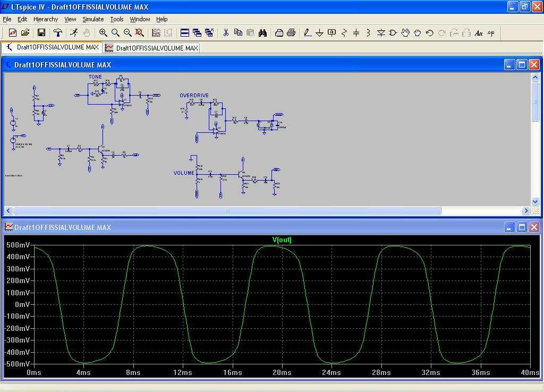Zoom out with the minus magnifier
Screen dimensions: 544x392
click(127, 33)
